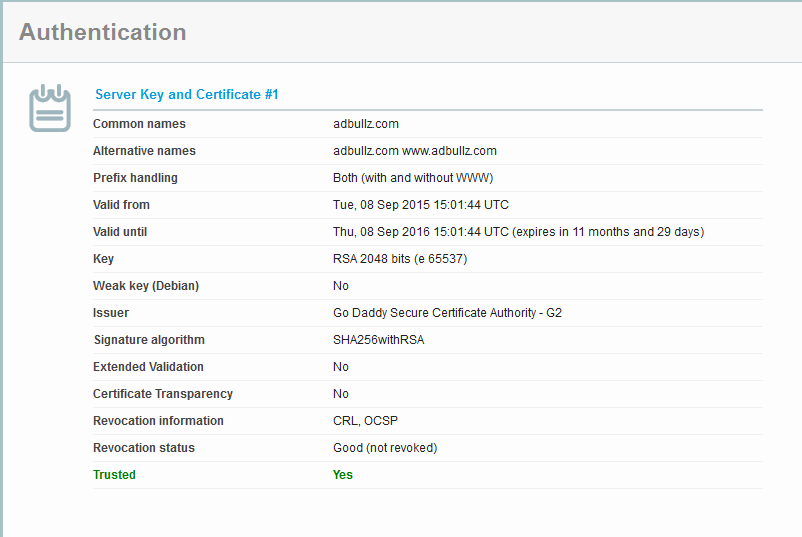Click the Valid until expiry date

(x=518, y=232)
